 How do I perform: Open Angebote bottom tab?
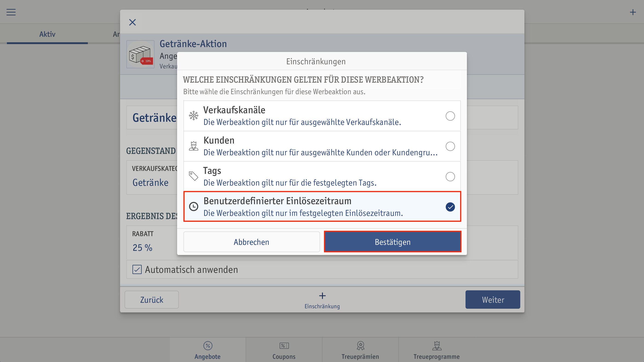[x=207, y=350]
